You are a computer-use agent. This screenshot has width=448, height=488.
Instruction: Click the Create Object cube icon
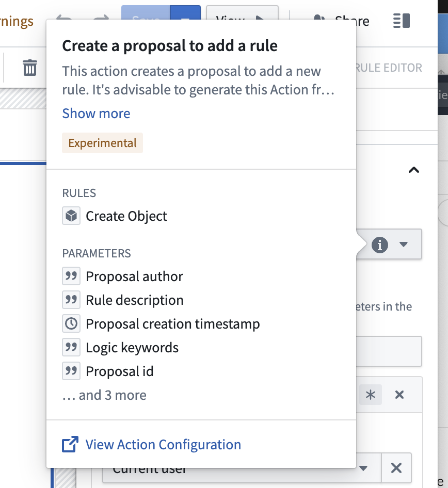point(71,216)
